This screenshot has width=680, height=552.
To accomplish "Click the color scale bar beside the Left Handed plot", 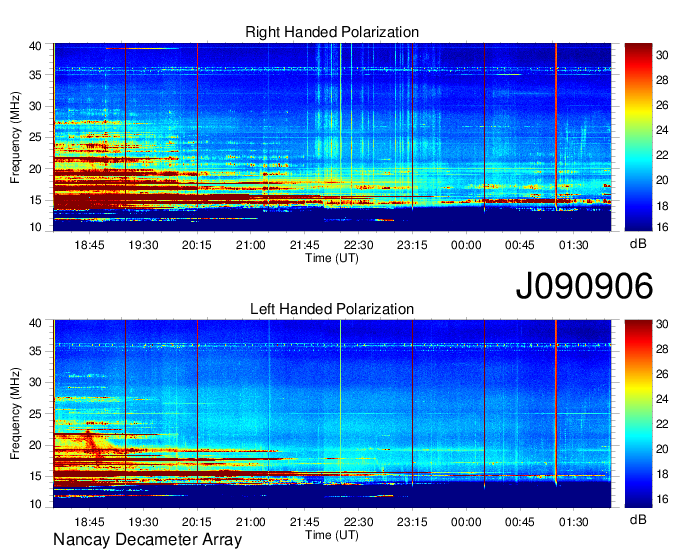I will tap(638, 413).
